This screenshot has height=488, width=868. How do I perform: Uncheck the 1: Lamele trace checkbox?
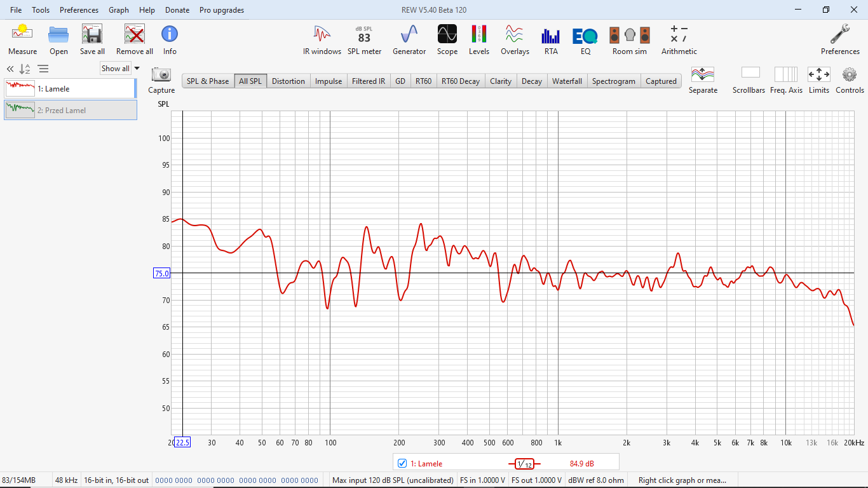click(402, 463)
